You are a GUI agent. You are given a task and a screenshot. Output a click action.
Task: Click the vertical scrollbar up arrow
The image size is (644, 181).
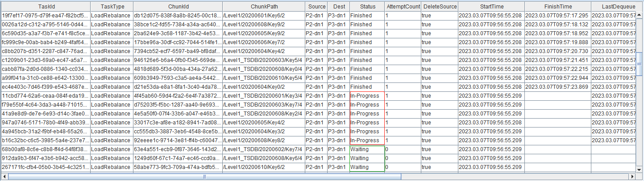(640, 15)
